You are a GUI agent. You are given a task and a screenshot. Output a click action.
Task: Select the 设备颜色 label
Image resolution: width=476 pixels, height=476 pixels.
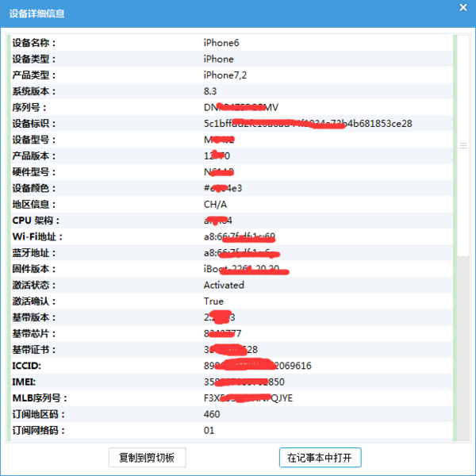point(34,188)
